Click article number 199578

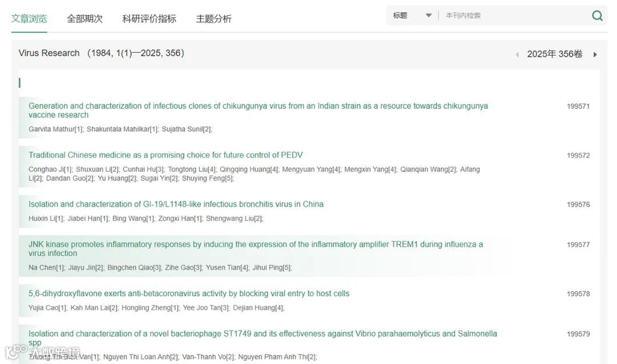[578, 294]
